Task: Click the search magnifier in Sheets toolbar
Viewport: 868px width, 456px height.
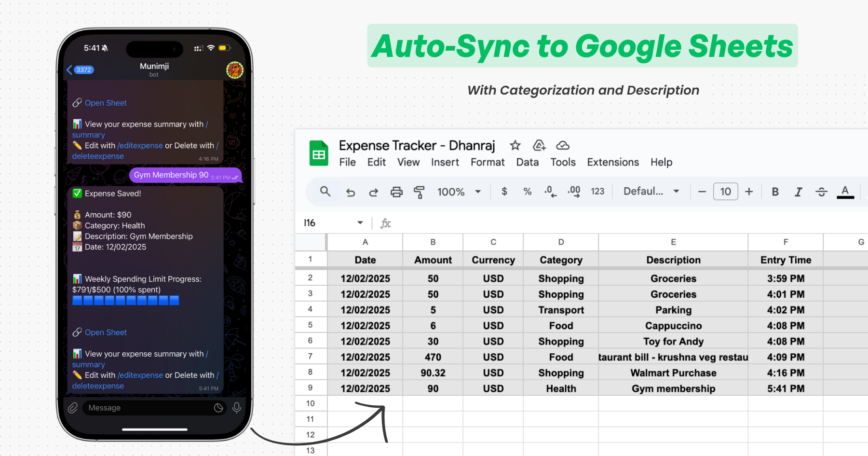Action: (325, 192)
